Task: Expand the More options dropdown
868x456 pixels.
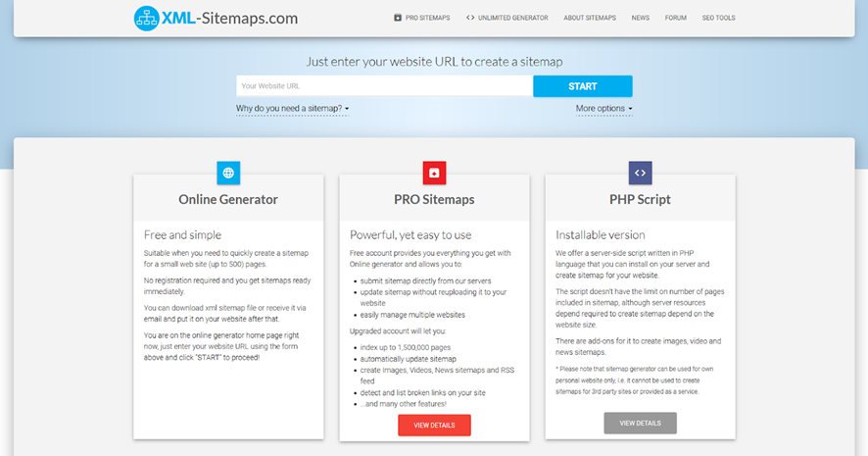Action: 603,109
